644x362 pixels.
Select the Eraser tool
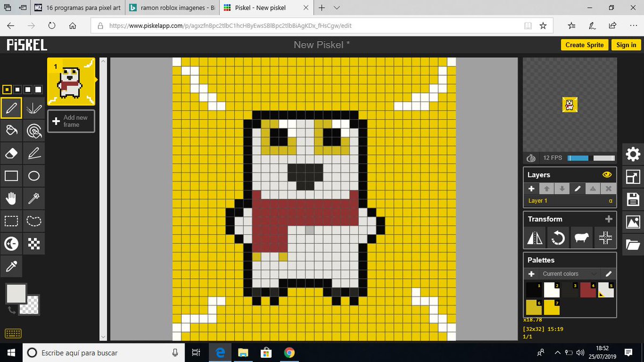click(11, 153)
